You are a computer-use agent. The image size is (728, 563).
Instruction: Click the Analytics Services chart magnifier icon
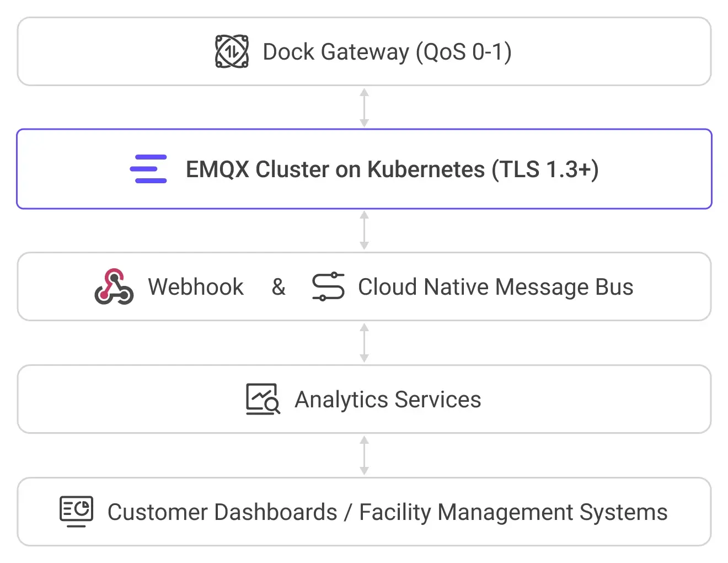(263, 399)
